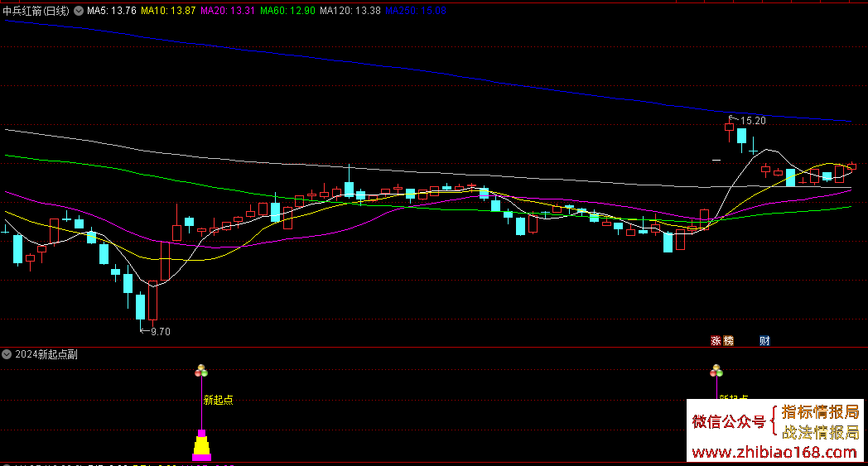Screen dimensions: 868x466
Task: Select the blue MA250 label
Action: pyautogui.click(x=416, y=11)
